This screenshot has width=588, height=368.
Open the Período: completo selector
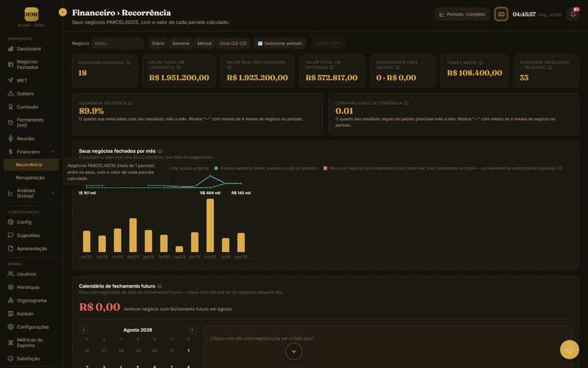[462, 14]
